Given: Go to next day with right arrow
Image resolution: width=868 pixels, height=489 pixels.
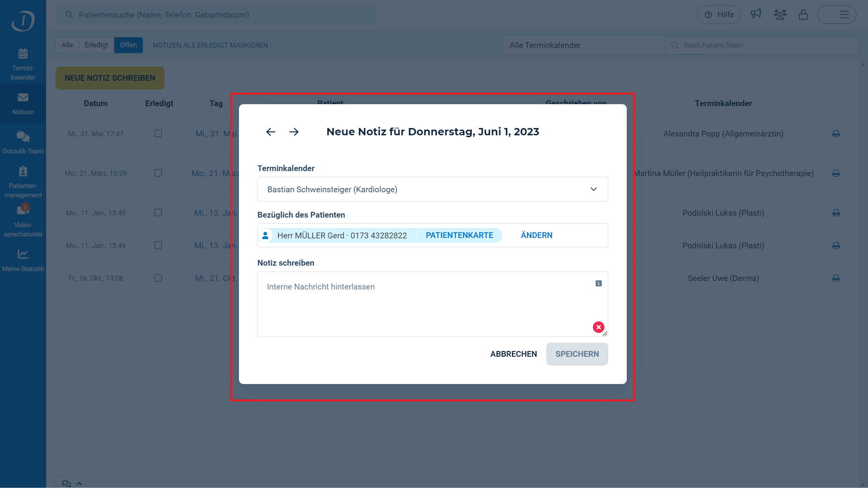Looking at the screenshot, I should tap(294, 132).
